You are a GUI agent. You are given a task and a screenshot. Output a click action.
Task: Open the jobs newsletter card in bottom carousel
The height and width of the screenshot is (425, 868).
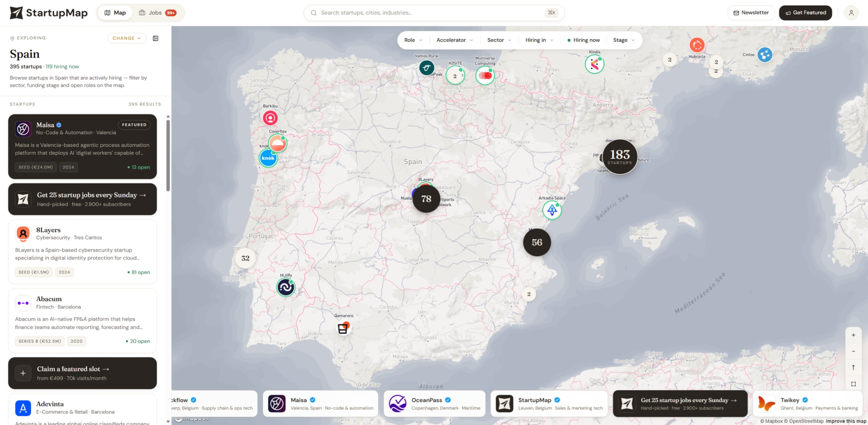[x=680, y=403]
